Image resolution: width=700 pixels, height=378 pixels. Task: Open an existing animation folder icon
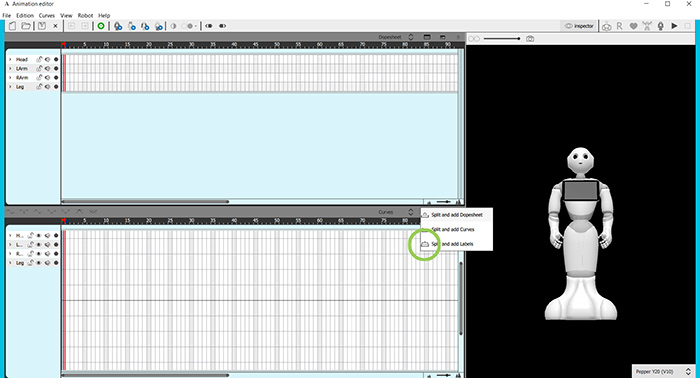point(26,26)
